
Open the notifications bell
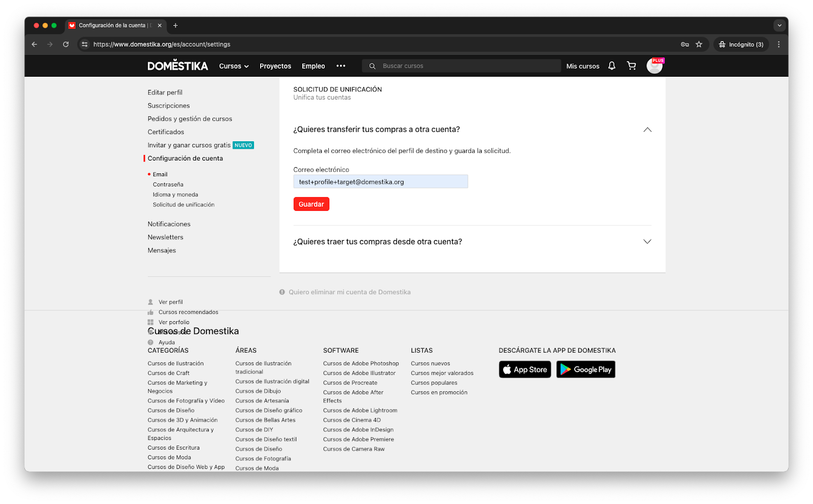(x=612, y=66)
